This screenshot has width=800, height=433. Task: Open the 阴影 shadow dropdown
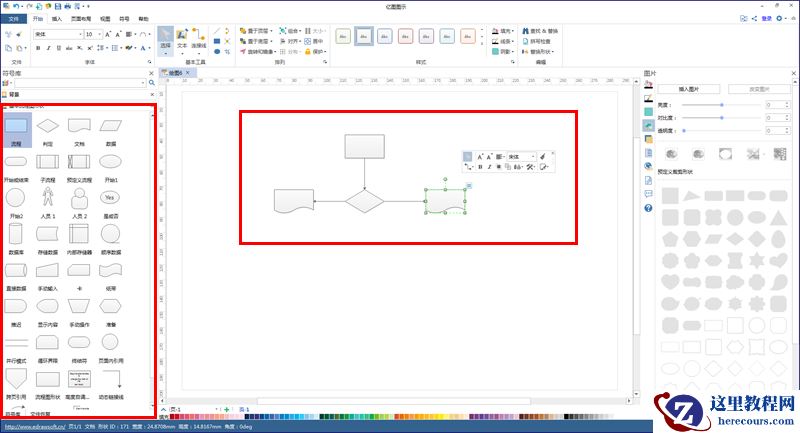click(x=503, y=52)
